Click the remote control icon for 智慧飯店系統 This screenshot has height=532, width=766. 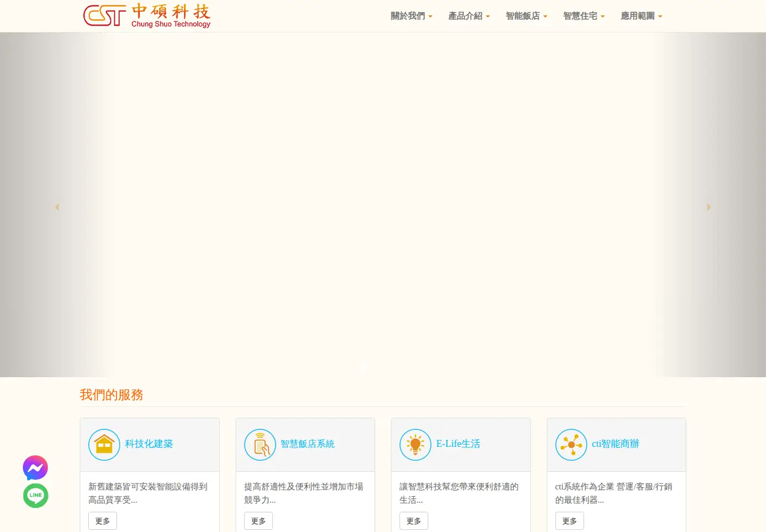point(260,445)
